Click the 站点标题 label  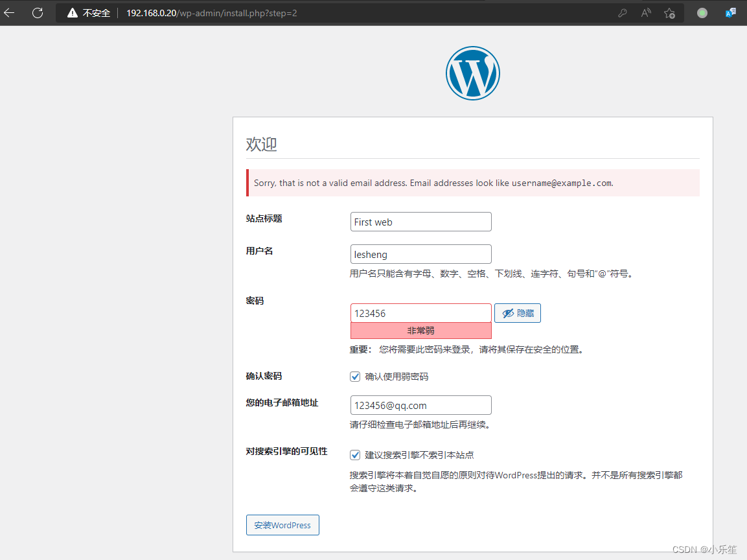pos(264,218)
